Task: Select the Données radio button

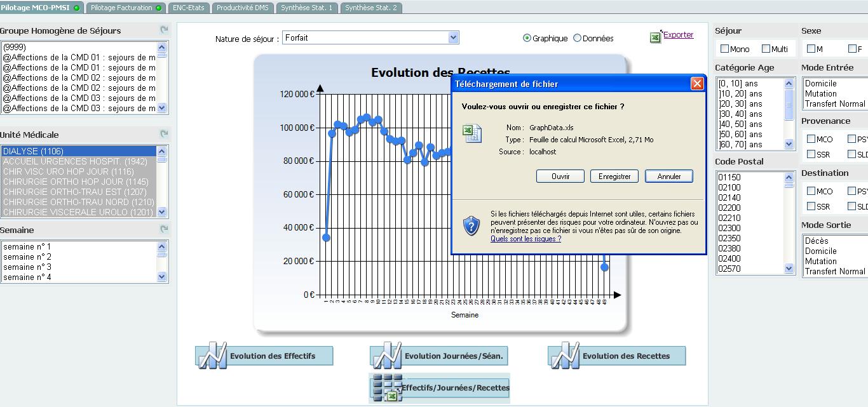Action: click(577, 38)
